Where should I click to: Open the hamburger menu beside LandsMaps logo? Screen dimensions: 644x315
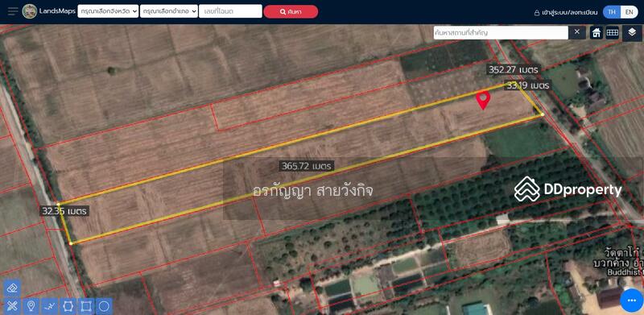13,11
